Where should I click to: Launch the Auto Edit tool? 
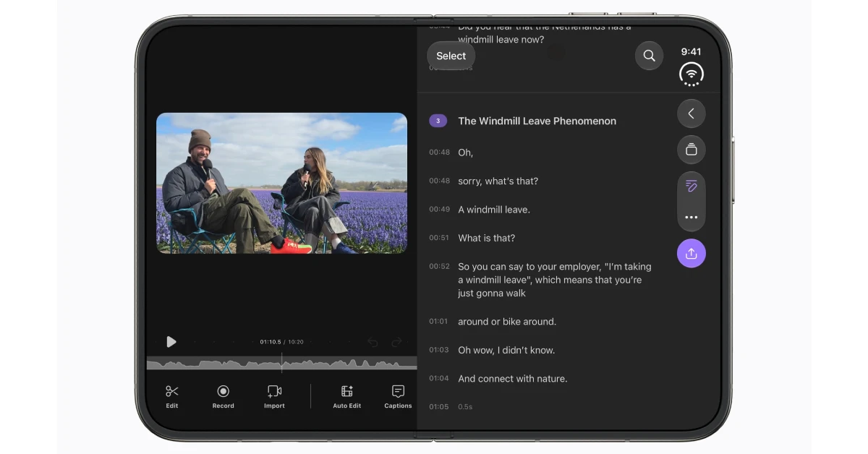point(346,396)
